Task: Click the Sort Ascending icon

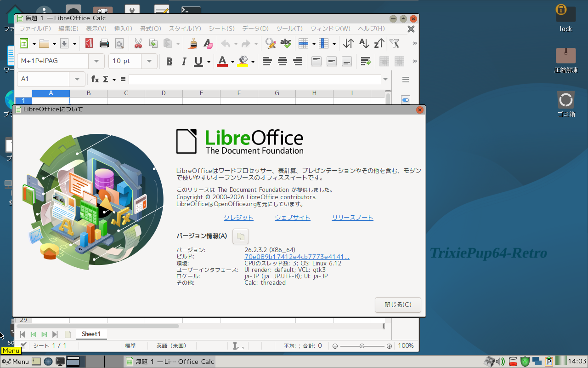Action: pos(364,44)
